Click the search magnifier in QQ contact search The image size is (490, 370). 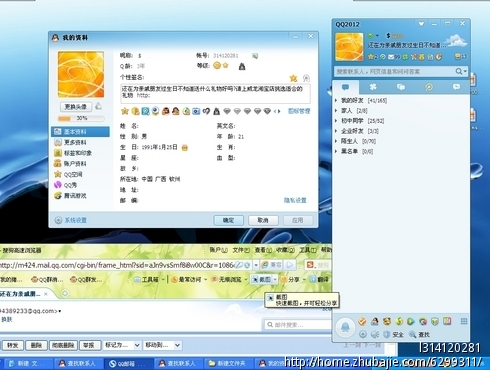459,71
